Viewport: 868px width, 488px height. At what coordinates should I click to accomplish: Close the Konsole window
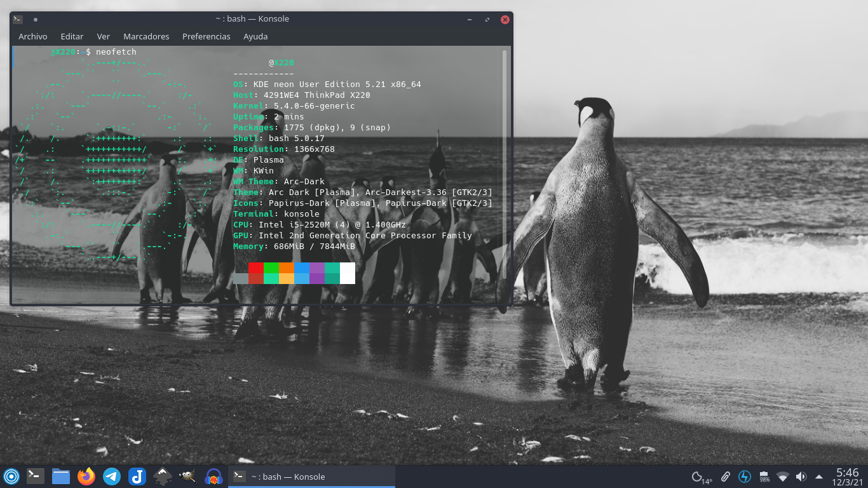505,20
